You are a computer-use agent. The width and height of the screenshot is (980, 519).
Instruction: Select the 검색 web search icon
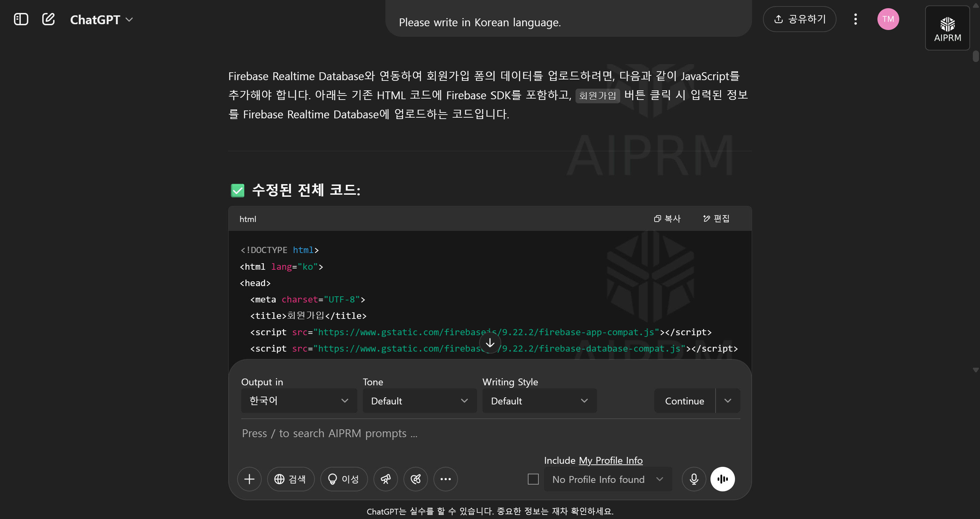(291, 479)
